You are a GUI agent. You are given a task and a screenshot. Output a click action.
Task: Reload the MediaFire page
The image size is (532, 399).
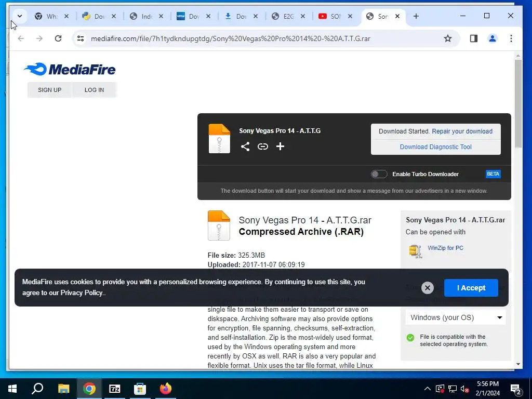[58, 38]
